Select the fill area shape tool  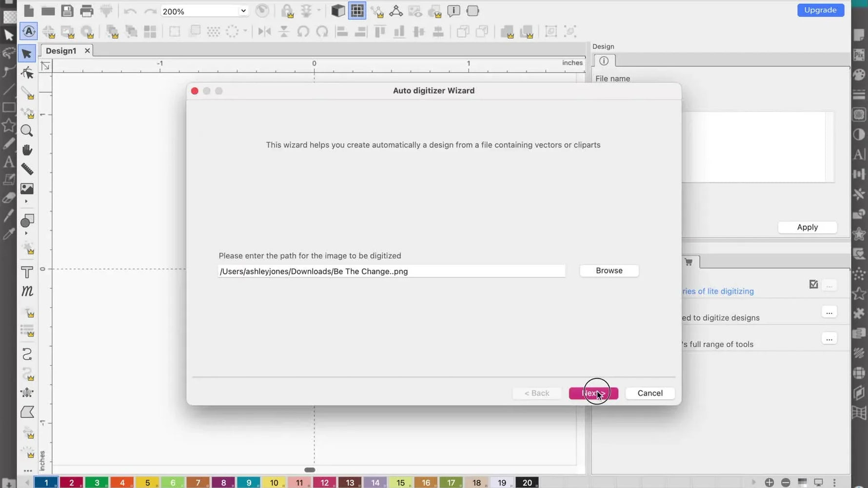[x=27, y=412]
